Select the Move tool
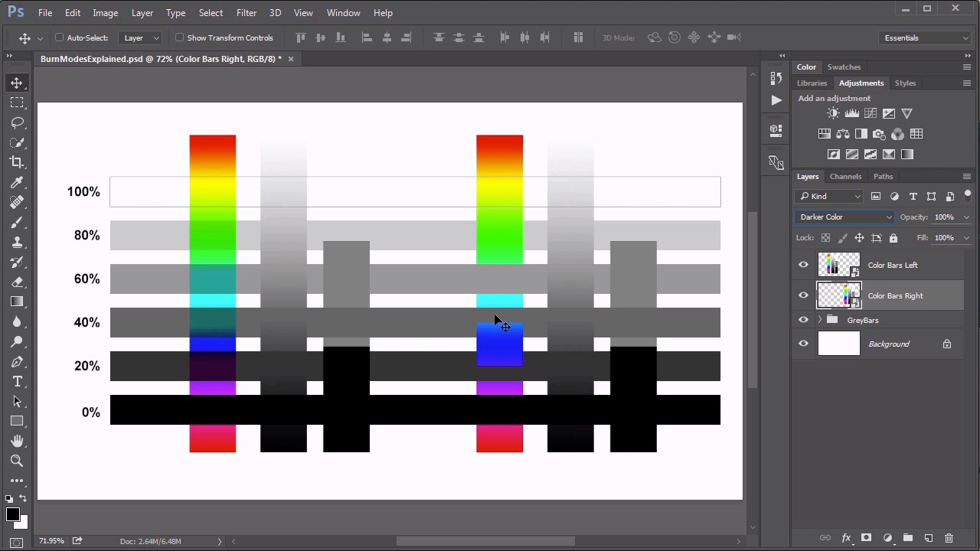Viewport: 980px width, 551px height. click(17, 83)
